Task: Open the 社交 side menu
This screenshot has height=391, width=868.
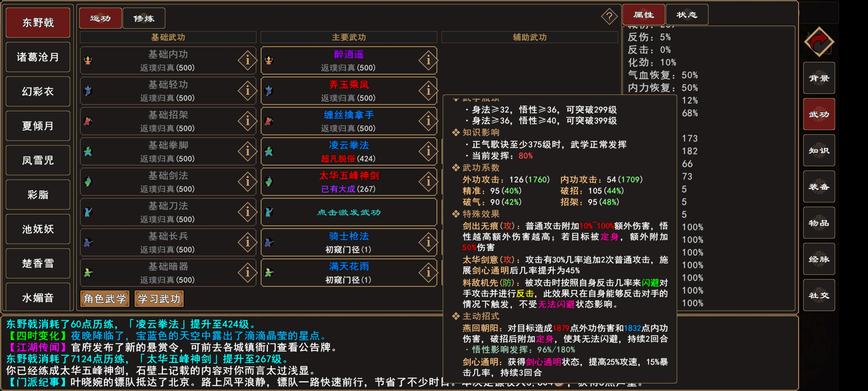Action: [819, 295]
